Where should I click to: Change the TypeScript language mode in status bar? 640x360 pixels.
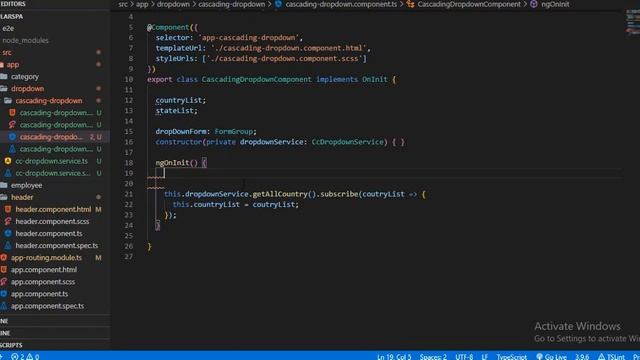511,357
